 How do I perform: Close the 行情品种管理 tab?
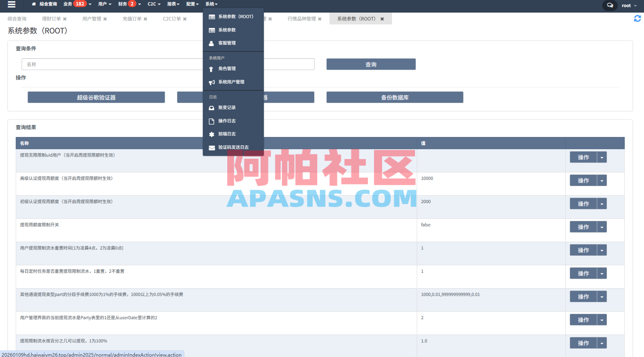[320, 19]
